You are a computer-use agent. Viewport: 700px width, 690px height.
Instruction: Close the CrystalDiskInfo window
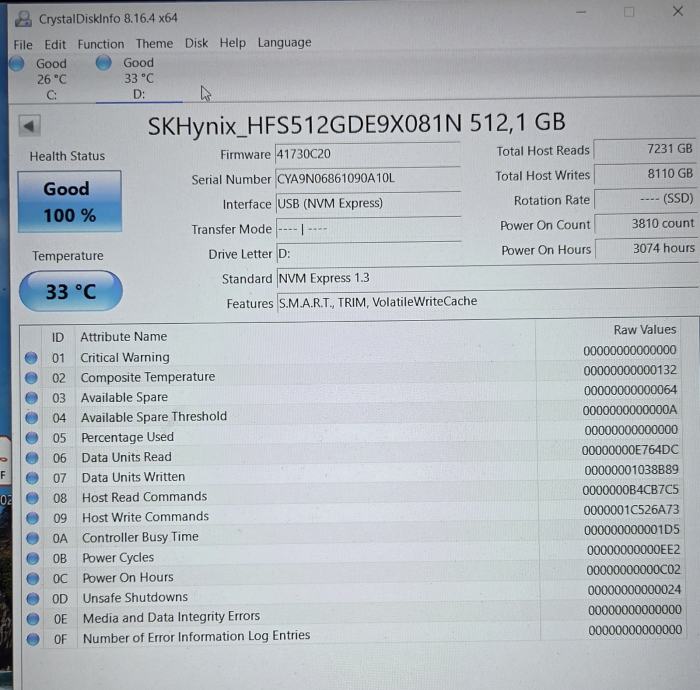(x=678, y=11)
